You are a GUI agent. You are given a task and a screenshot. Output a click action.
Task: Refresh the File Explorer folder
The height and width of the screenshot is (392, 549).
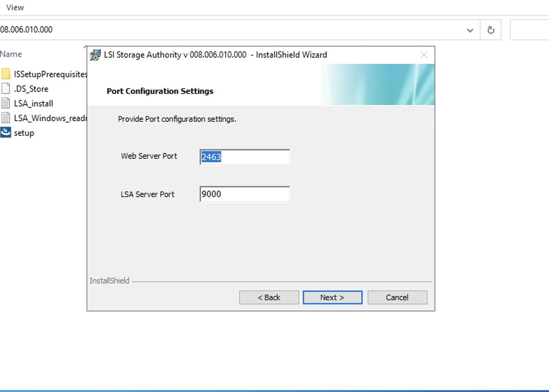pyautogui.click(x=491, y=30)
